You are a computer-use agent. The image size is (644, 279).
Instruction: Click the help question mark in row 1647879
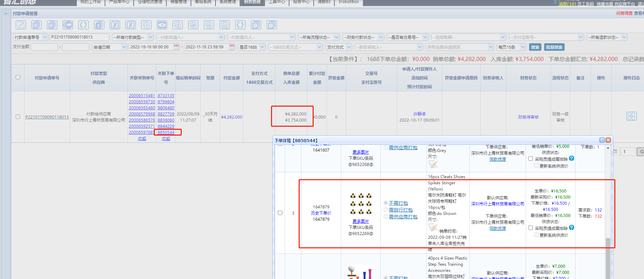(572, 228)
